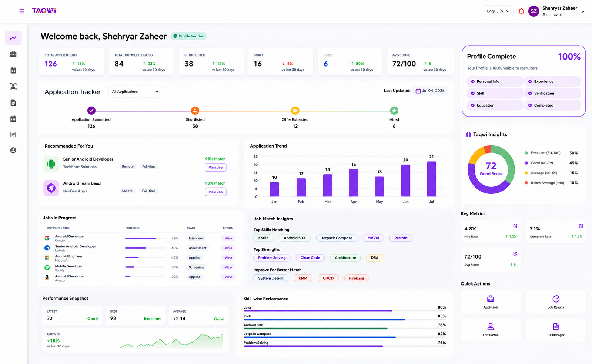This screenshot has width=592, height=364.
Task: Click the Skill check item
Action: point(495,93)
